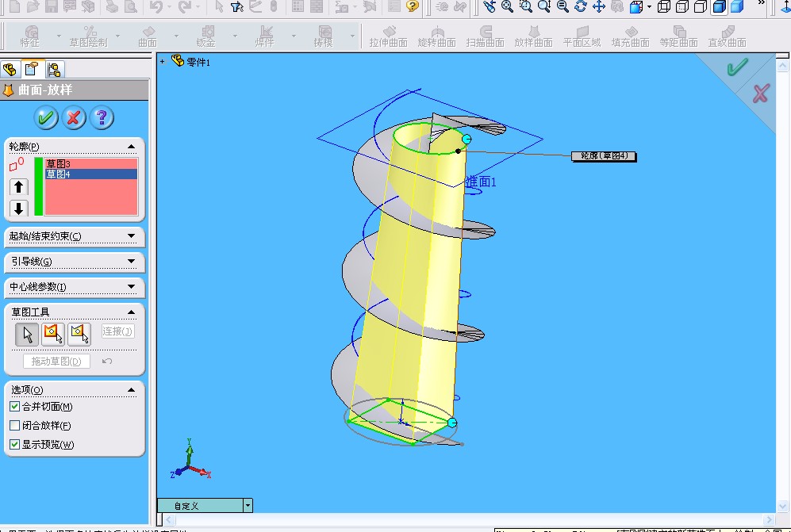
Task: Click 草图绘制 toolbar tab
Action: (89, 36)
